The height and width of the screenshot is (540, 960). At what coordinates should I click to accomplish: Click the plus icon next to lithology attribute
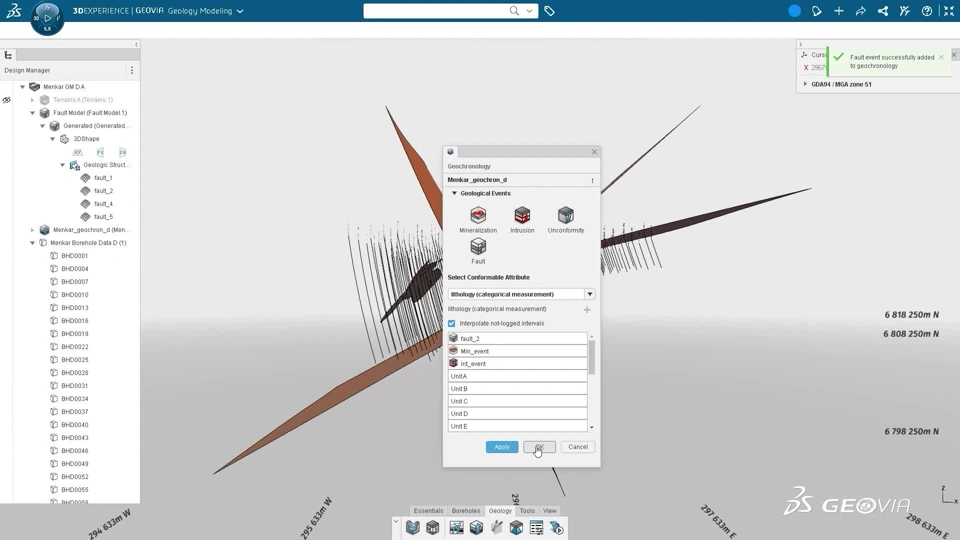pyautogui.click(x=587, y=310)
